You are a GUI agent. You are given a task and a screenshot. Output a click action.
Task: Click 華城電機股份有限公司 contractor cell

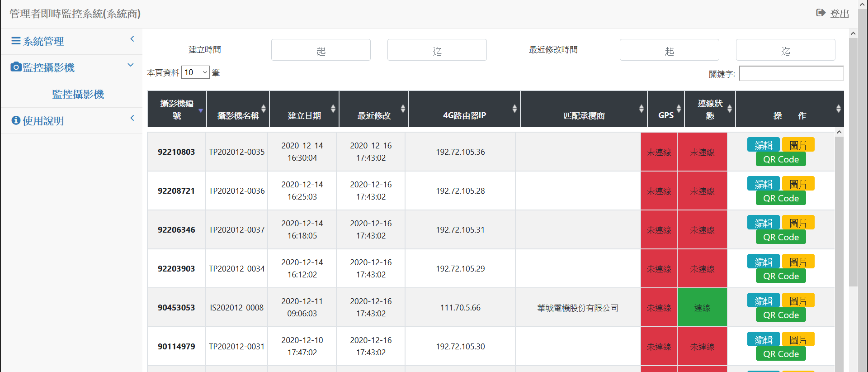[x=578, y=308]
